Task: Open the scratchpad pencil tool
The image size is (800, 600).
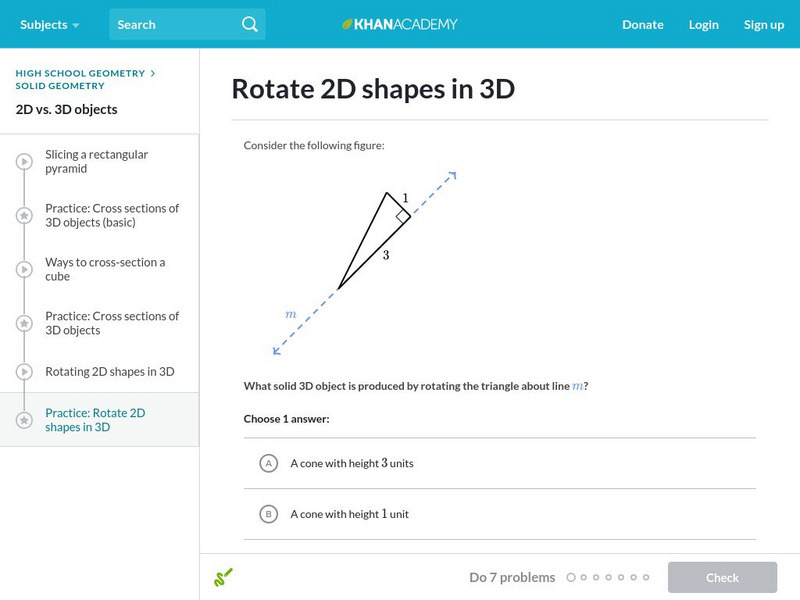Action: (x=223, y=577)
